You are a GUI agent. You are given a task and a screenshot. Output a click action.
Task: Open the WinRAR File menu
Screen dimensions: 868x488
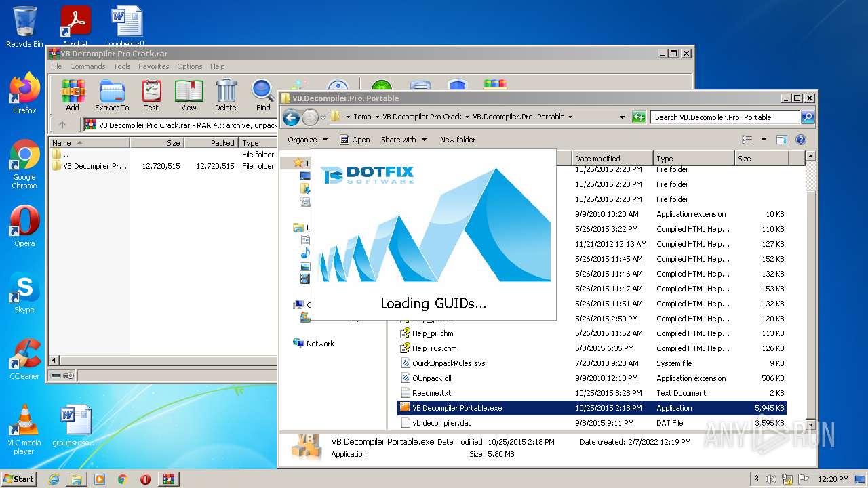(56, 66)
